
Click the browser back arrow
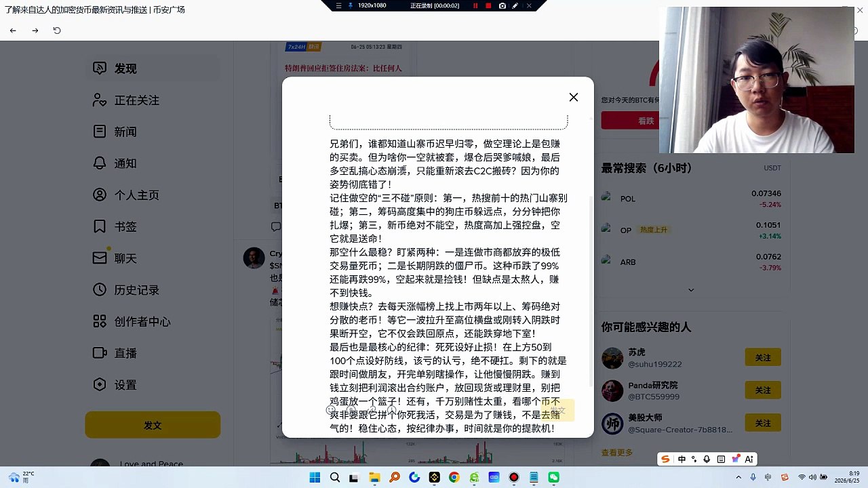coord(13,30)
